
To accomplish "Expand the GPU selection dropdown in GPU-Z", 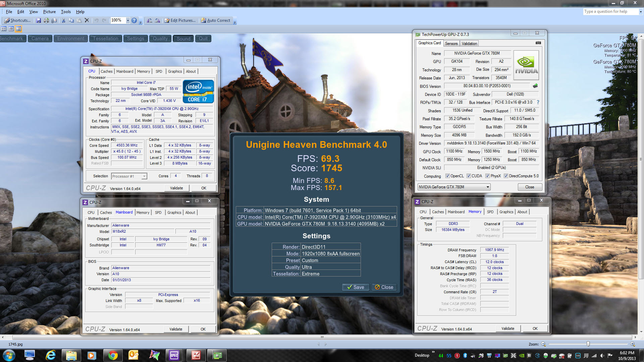I will click(487, 187).
